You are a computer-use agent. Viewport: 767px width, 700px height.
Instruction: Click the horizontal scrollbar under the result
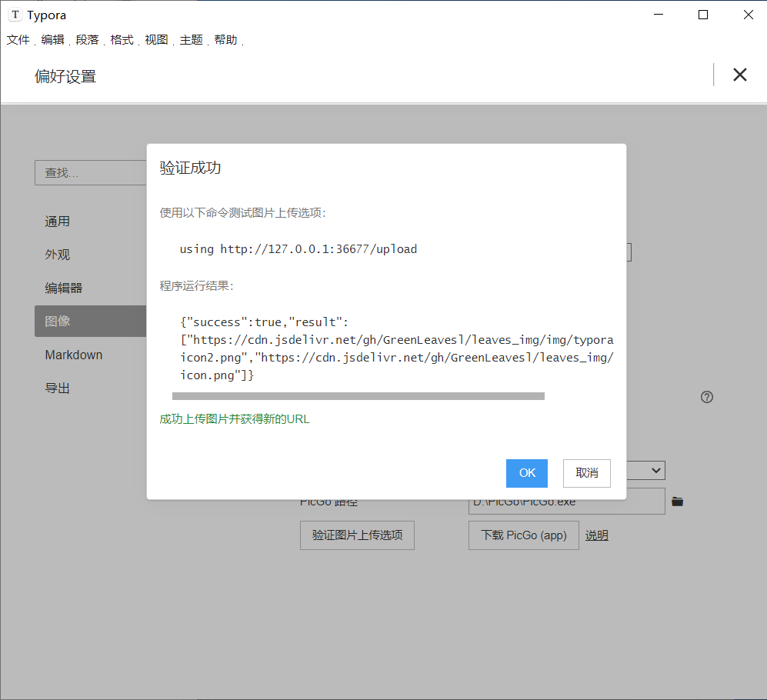point(358,396)
